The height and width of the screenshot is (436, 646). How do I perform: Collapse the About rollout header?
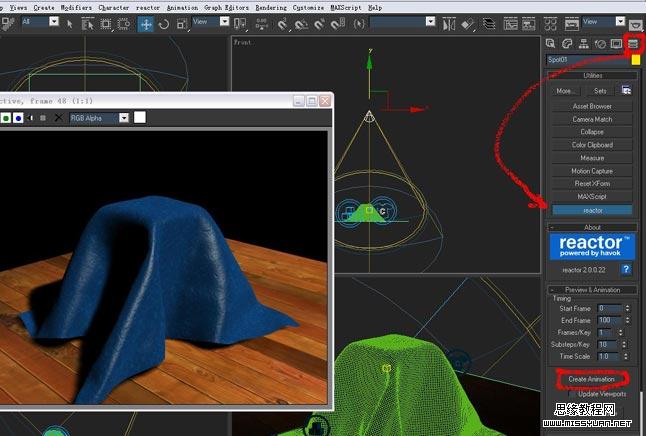point(592,227)
